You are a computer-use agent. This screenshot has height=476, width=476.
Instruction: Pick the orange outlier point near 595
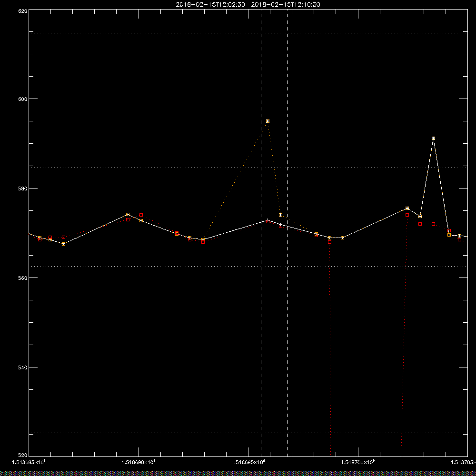268,121
